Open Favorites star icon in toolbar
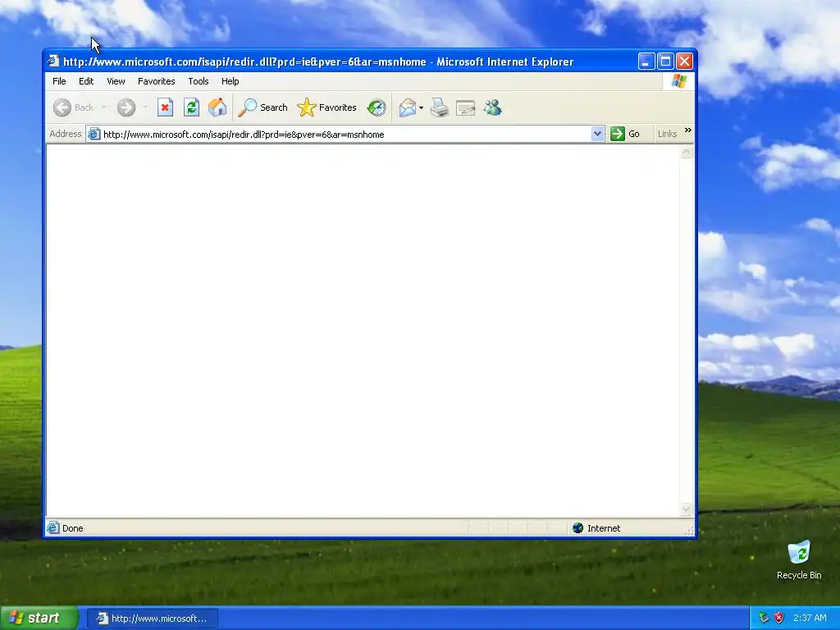This screenshot has height=630, width=840. [x=307, y=107]
